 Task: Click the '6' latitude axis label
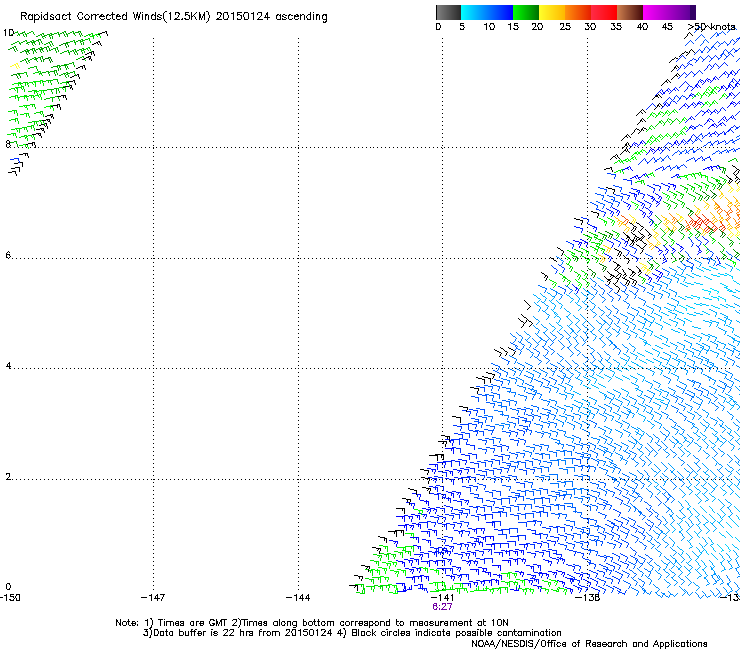pyautogui.click(x=8, y=255)
